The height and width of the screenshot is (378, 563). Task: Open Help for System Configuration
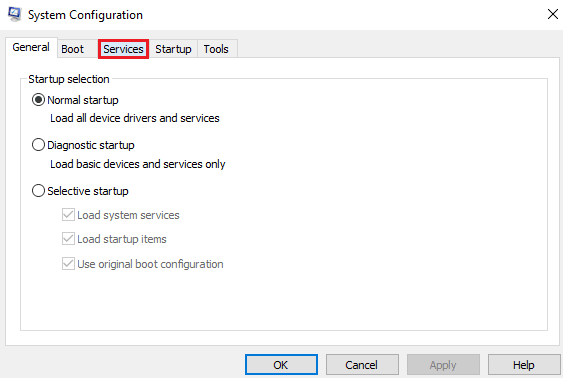tap(524, 365)
